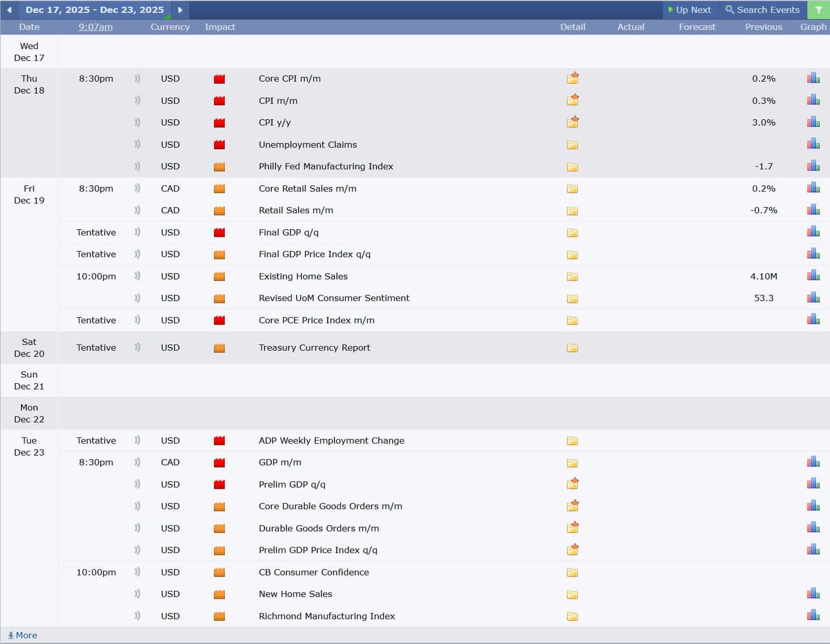The width and height of the screenshot is (830, 644).
Task: Click the Dec 17, 2025 - Dec 23, 2025 date range
Action: (95, 10)
